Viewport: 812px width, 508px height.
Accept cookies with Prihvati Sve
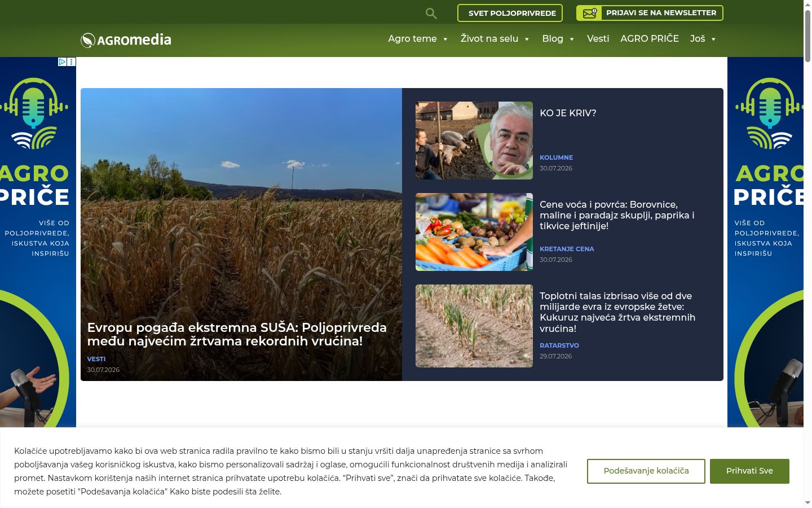[x=749, y=471]
